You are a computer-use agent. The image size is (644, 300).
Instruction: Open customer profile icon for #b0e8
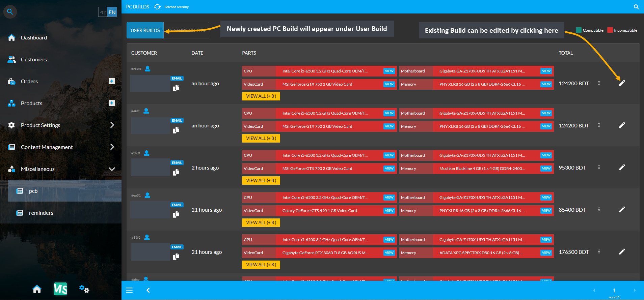click(x=147, y=69)
